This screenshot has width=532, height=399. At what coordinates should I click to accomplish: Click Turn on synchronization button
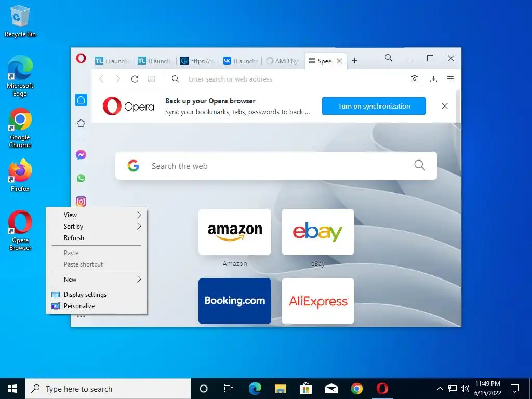pos(374,106)
